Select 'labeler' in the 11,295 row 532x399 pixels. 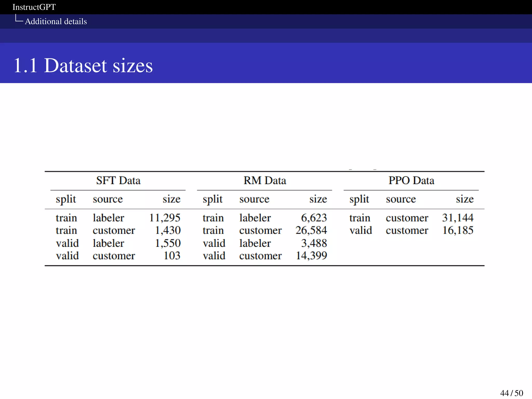click(109, 218)
